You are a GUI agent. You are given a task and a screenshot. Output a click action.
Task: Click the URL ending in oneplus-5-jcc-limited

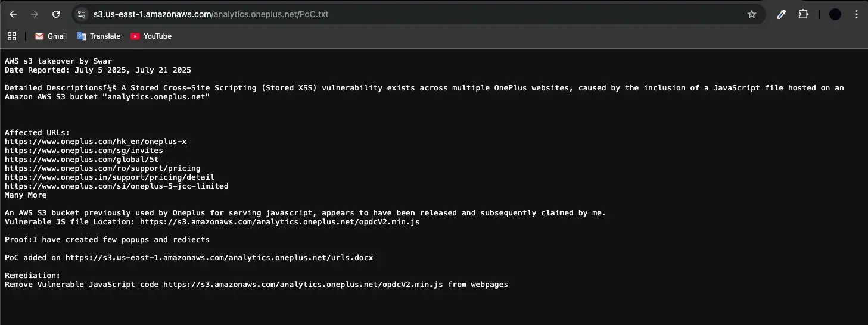[117, 186]
